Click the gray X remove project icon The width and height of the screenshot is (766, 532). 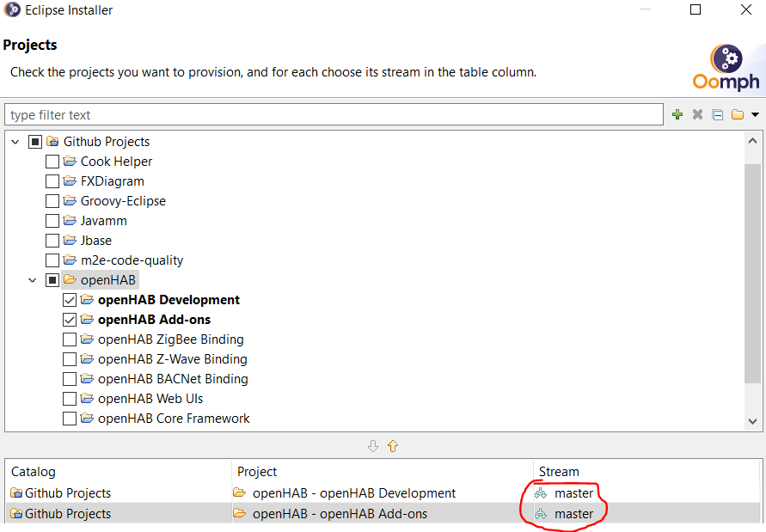[x=697, y=115]
